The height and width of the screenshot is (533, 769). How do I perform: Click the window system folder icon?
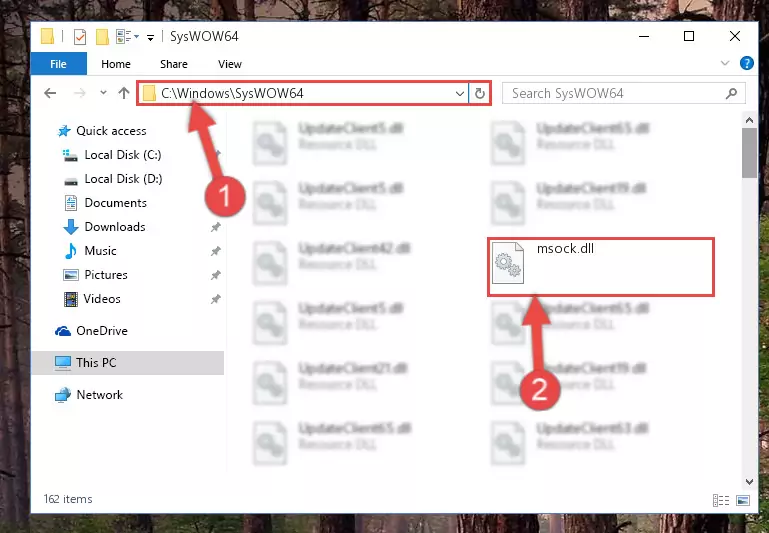coord(48,37)
